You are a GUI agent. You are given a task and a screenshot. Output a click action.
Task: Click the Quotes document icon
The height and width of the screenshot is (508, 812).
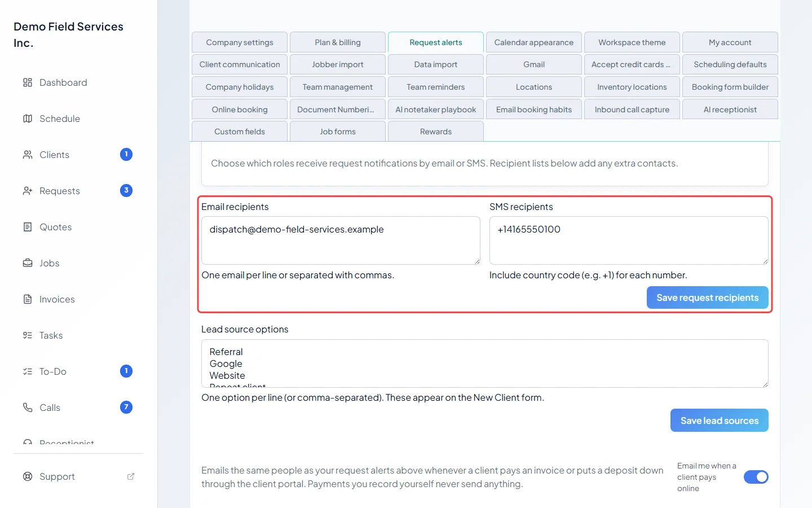pos(28,227)
